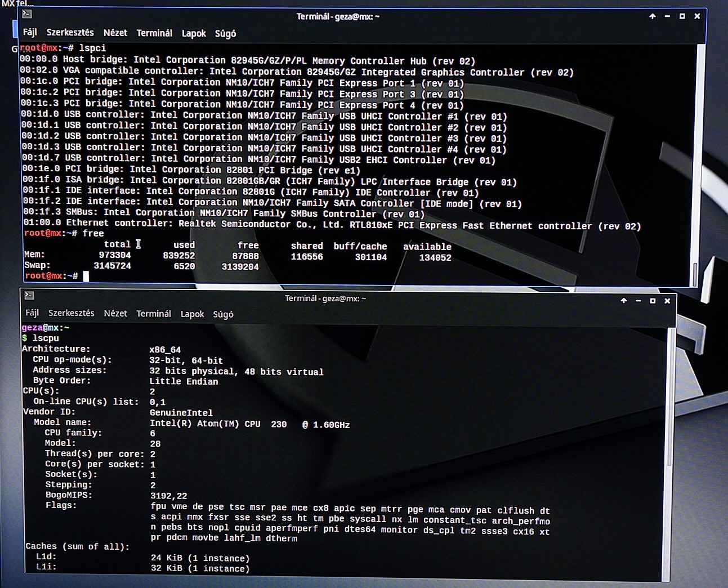The image size is (728, 588).
Task: Click the shade arrow in bottom terminal window
Action: (624, 301)
